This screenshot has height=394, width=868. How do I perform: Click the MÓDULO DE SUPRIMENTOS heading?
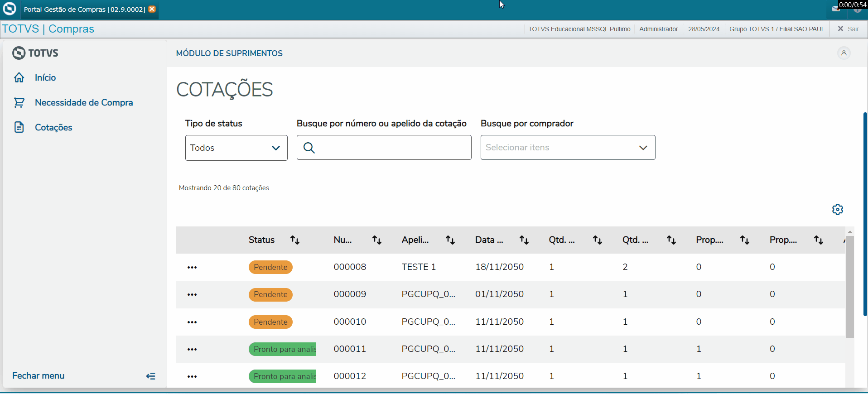click(x=229, y=53)
